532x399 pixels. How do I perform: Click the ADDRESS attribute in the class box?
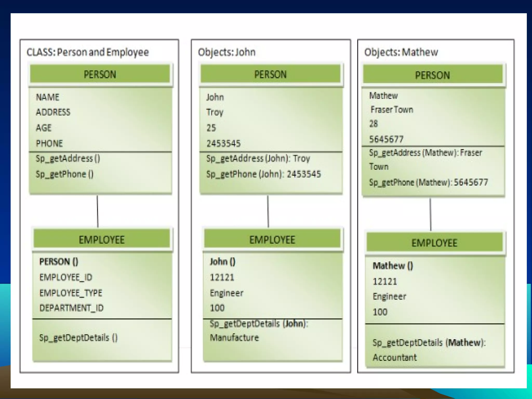point(53,112)
